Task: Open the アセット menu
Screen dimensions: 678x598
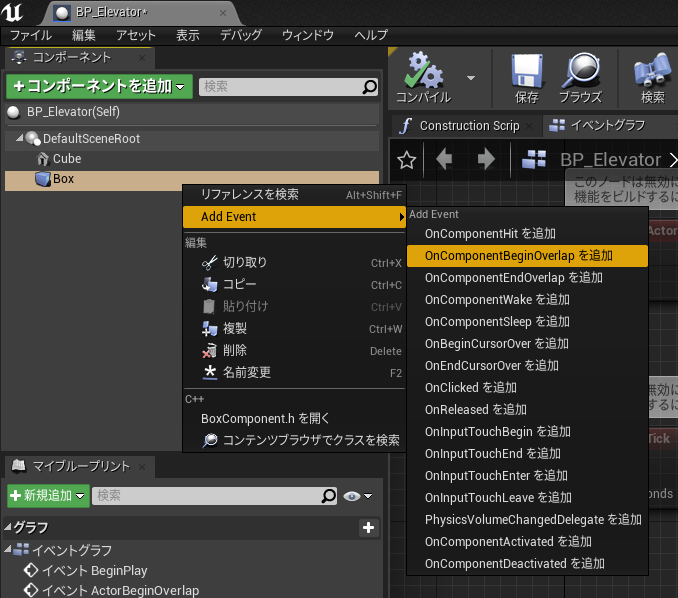Action: (136, 35)
